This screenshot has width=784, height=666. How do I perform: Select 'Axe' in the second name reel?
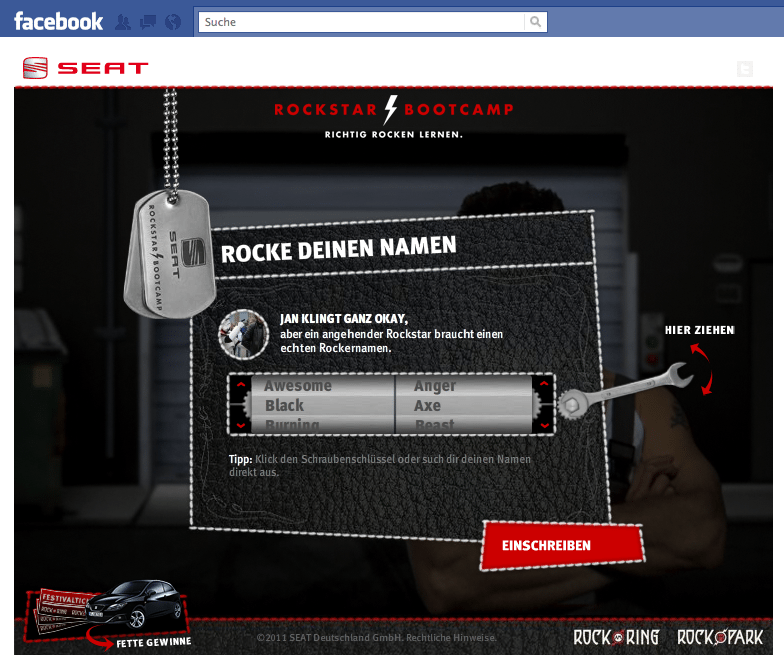(x=427, y=405)
